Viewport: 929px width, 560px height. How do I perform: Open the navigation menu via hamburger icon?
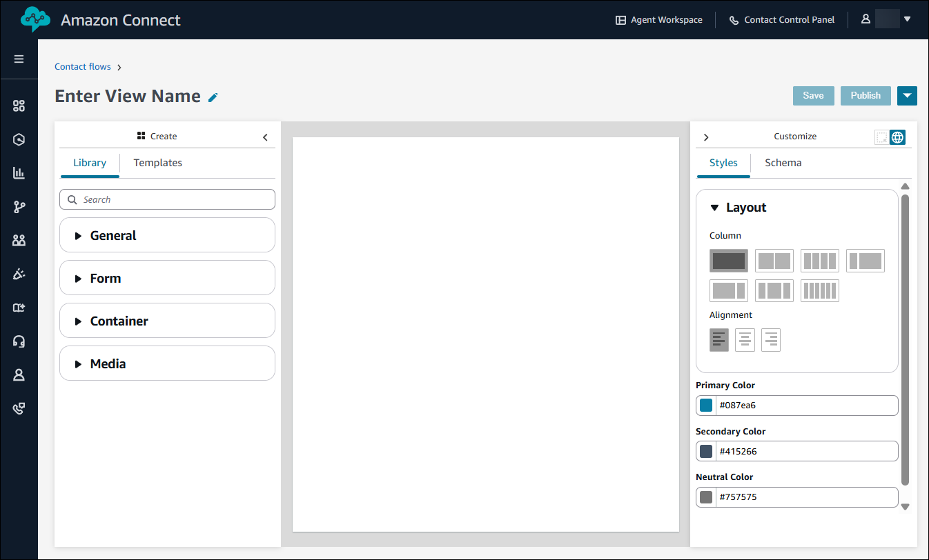[x=19, y=59]
